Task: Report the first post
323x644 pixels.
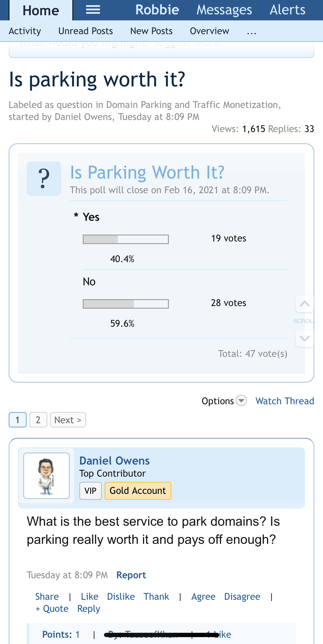Action: coord(131,575)
